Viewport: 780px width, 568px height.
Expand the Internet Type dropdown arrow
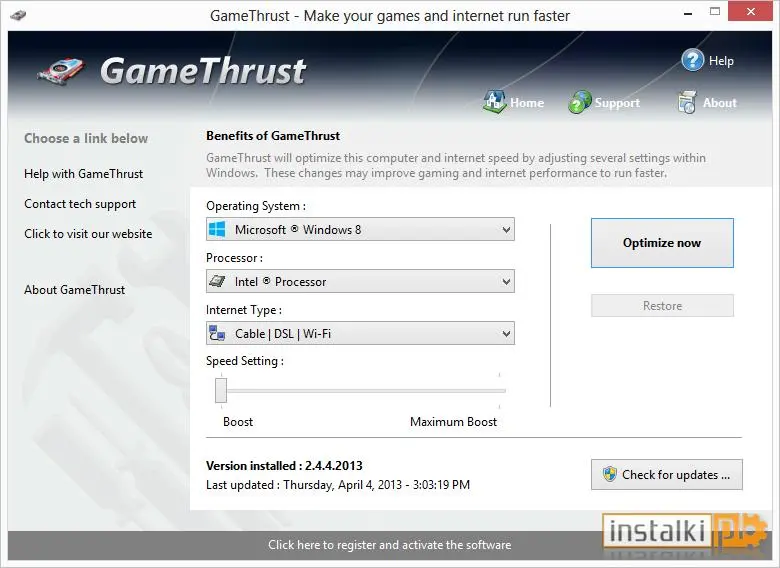coord(506,333)
